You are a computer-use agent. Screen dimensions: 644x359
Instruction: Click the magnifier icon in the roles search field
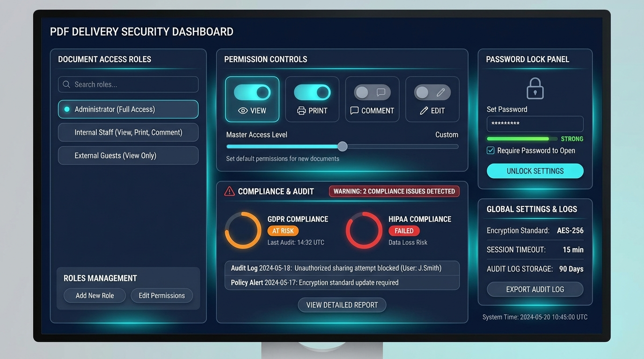(x=66, y=84)
